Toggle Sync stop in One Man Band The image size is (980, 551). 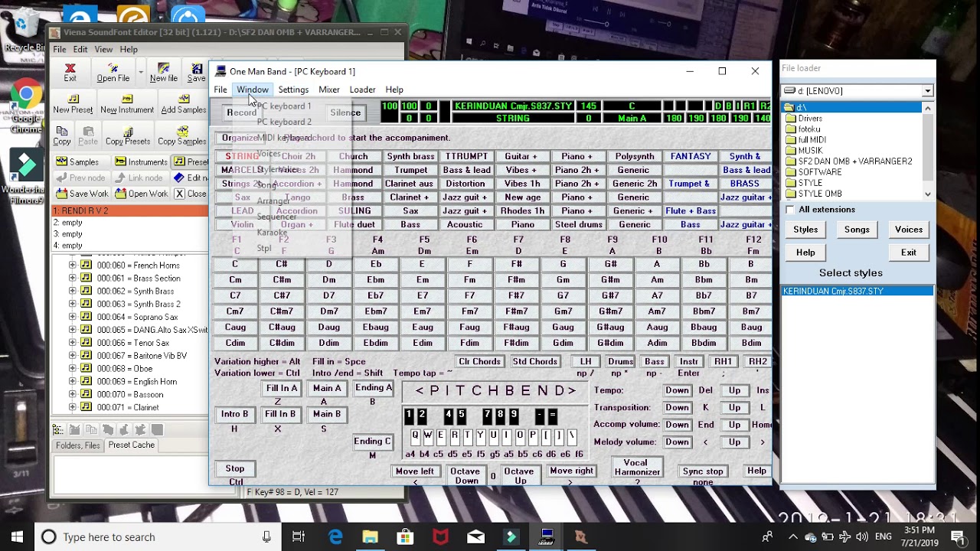coord(703,471)
